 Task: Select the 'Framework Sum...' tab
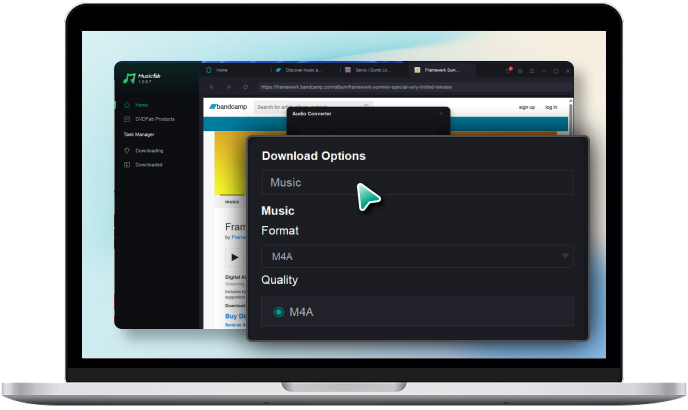(442, 70)
